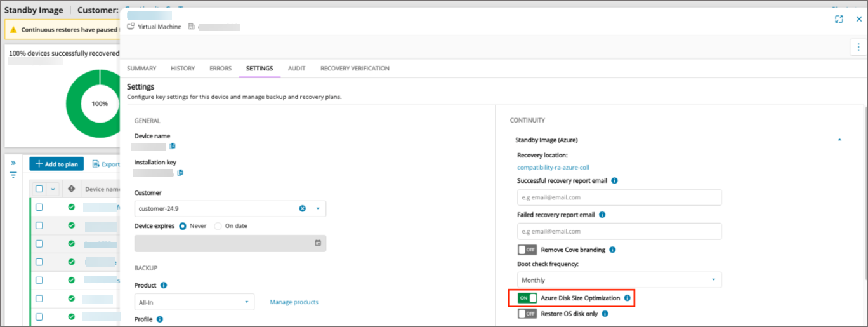Copy the installation key icon
Image resolution: width=868 pixels, height=327 pixels.
(180, 173)
